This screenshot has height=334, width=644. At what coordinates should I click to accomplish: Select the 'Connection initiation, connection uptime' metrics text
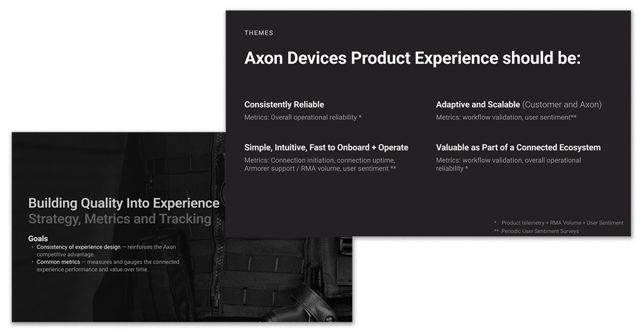pos(320,165)
